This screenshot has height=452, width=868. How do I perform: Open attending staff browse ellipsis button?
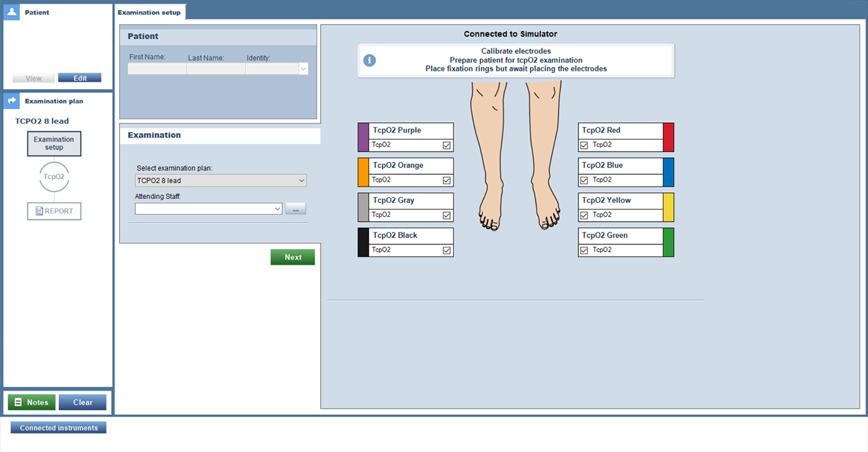pos(296,209)
